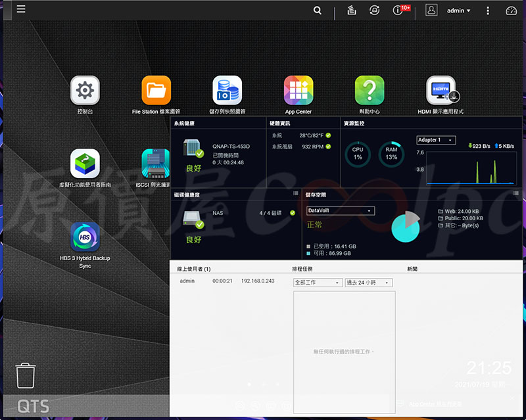Click the storage usage pie chart
Image resolution: width=526 pixels, height=420 pixels.
click(x=406, y=227)
